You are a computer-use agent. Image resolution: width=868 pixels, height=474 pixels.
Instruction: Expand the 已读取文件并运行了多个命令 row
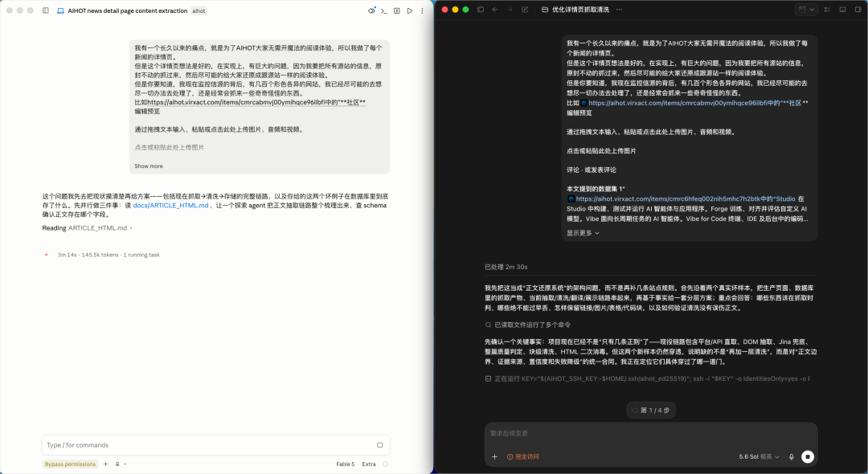click(x=527, y=325)
